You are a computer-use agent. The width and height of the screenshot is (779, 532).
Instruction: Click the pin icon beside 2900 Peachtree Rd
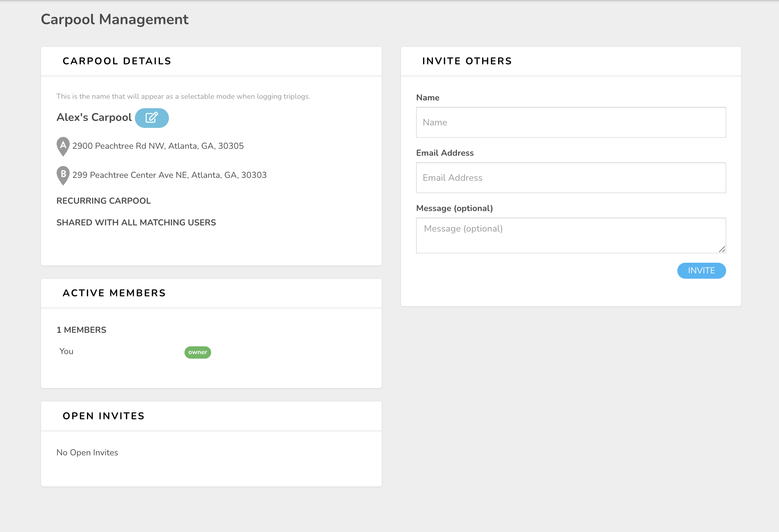63,145
